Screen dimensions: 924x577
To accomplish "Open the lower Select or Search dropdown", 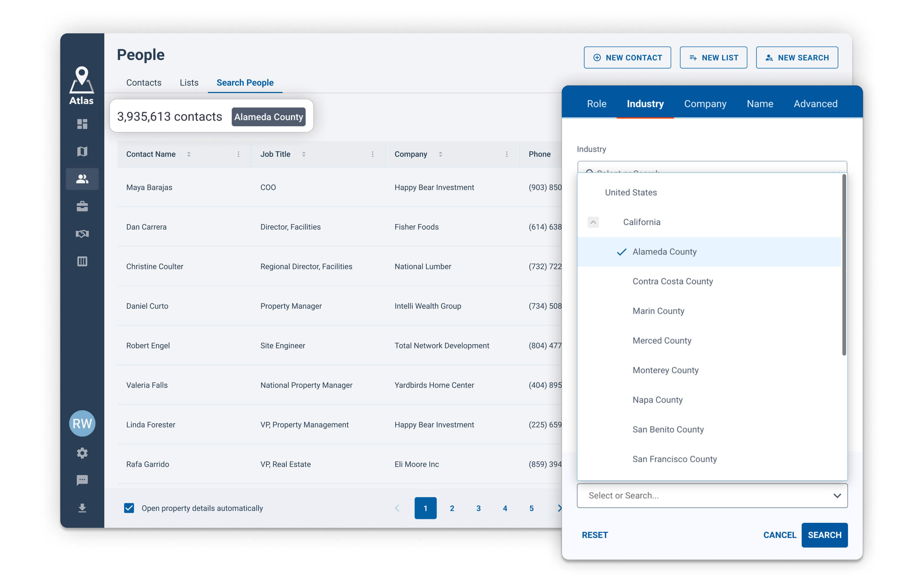I will click(712, 495).
